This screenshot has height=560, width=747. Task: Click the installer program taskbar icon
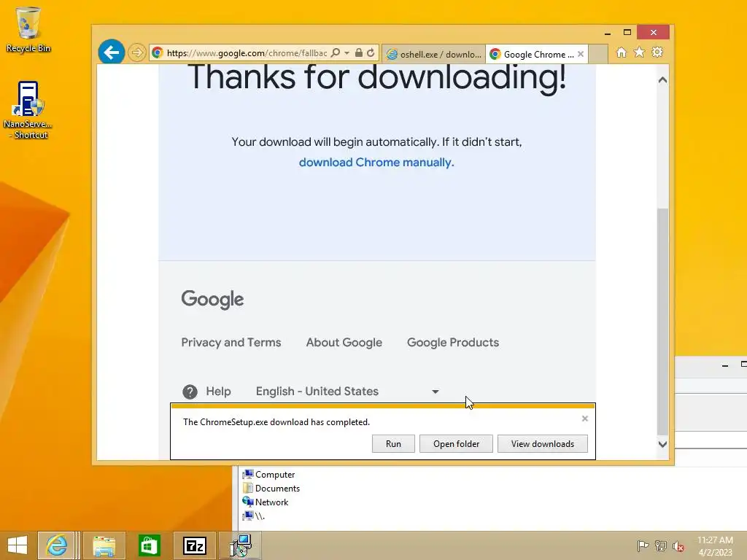[x=240, y=545]
